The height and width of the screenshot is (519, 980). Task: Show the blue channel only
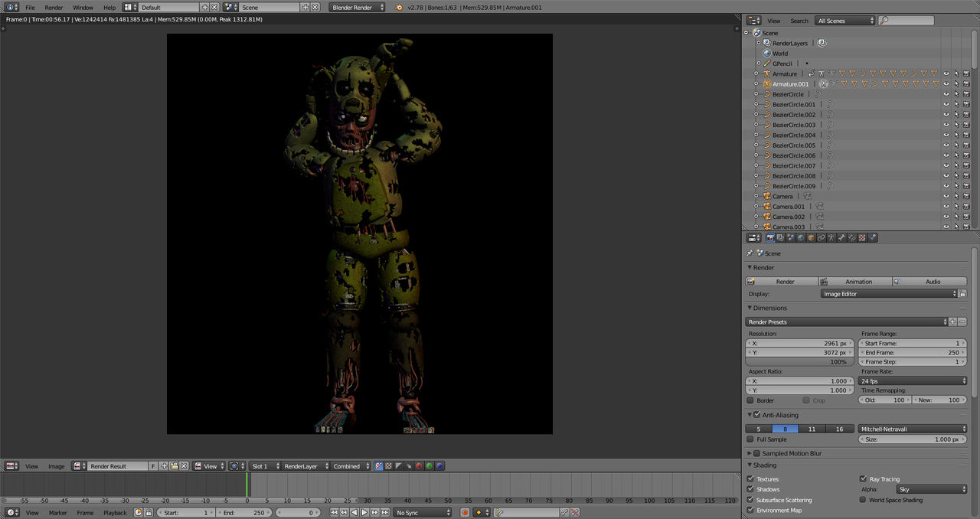tap(439, 466)
